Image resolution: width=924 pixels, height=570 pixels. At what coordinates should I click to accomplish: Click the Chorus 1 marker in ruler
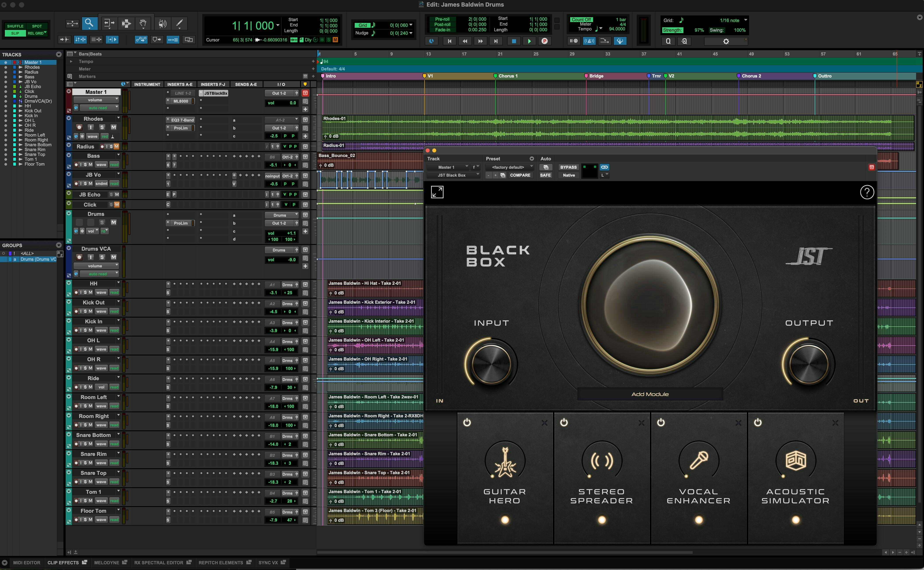[x=506, y=76]
